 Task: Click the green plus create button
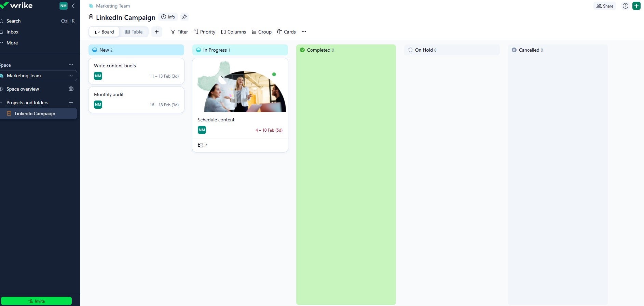[636, 6]
